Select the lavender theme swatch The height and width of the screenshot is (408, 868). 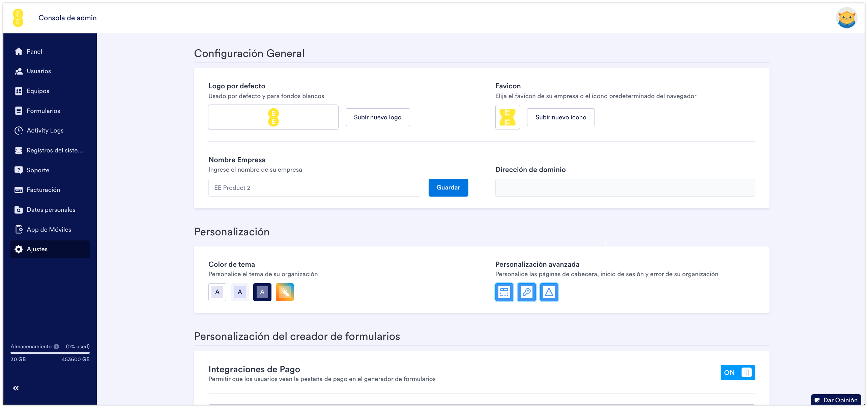click(x=240, y=292)
